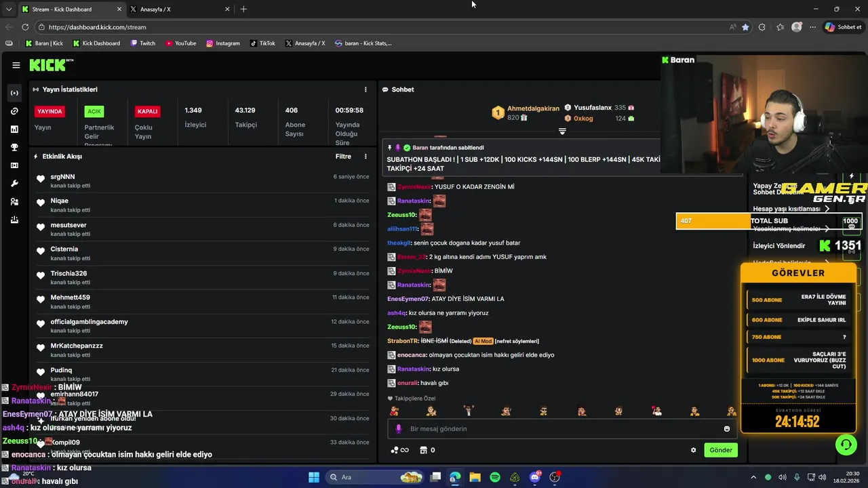Click the AÇIK partnership badge
Viewport: 868px width, 488px height.
pyautogui.click(x=94, y=111)
